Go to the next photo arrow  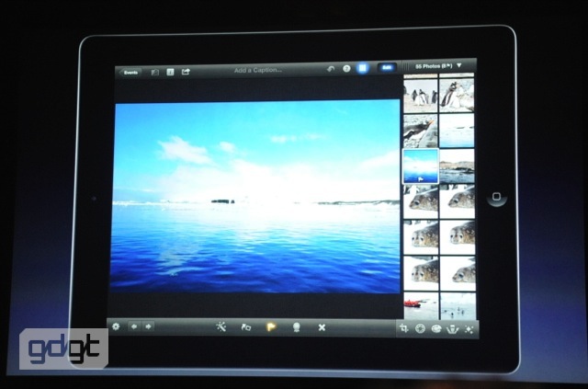(149, 326)
